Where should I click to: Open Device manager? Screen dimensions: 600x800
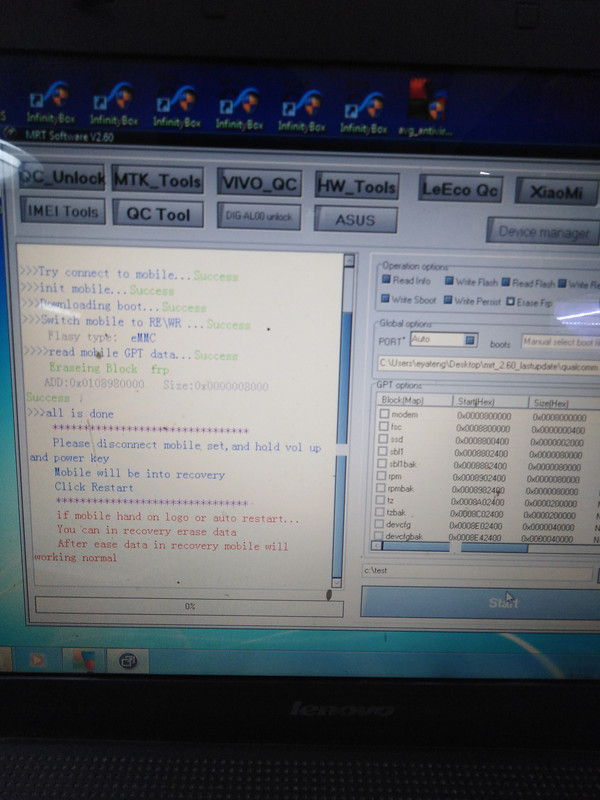pyautogui.click(x=544, y=232)
